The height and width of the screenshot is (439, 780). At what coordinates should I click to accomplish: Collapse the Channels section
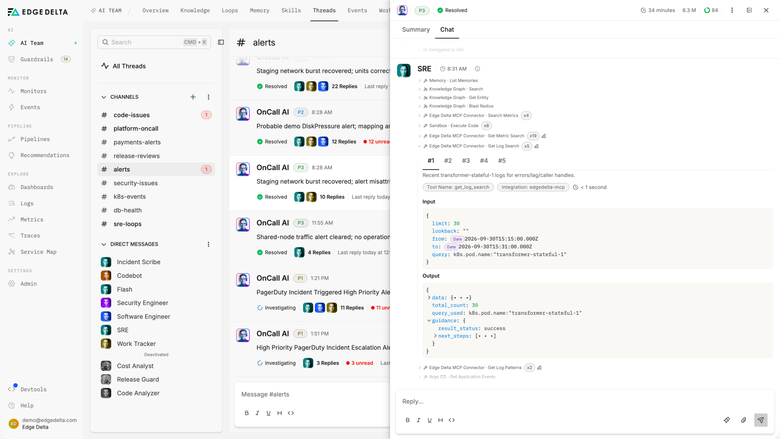tap(103, 97)
